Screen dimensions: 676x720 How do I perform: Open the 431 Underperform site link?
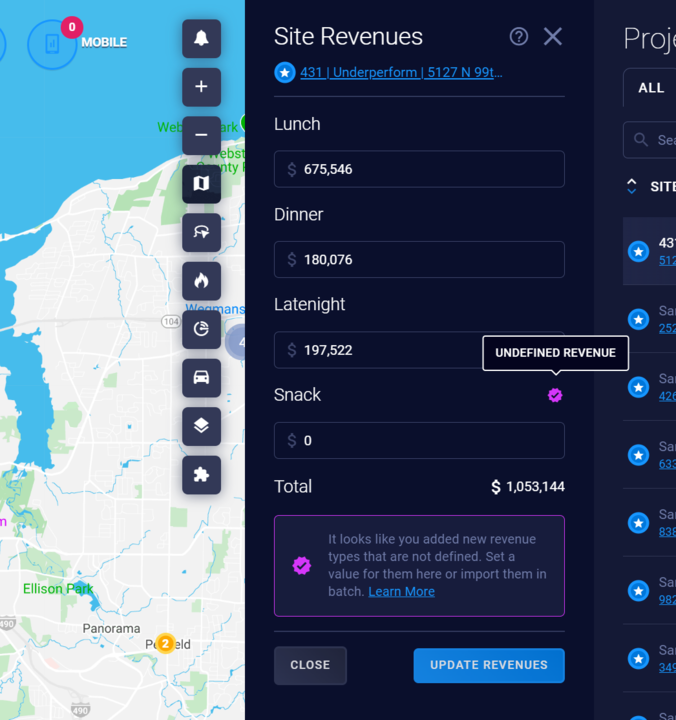click(401, 73)
